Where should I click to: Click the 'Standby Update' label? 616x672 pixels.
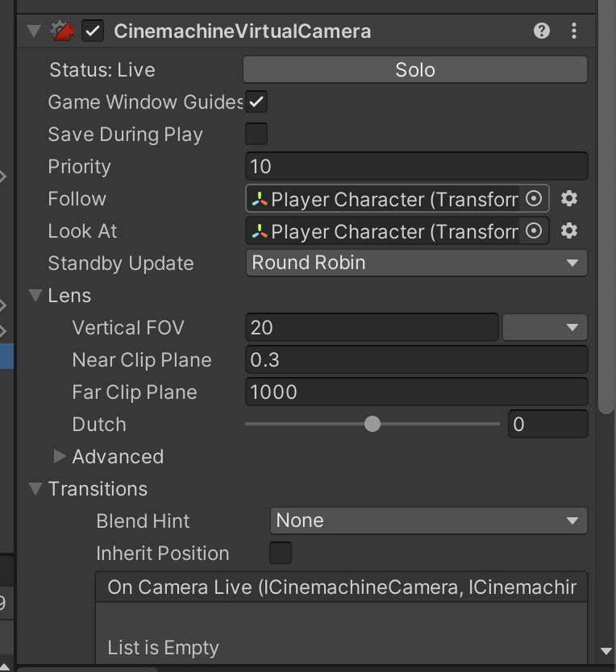(121, 263)
